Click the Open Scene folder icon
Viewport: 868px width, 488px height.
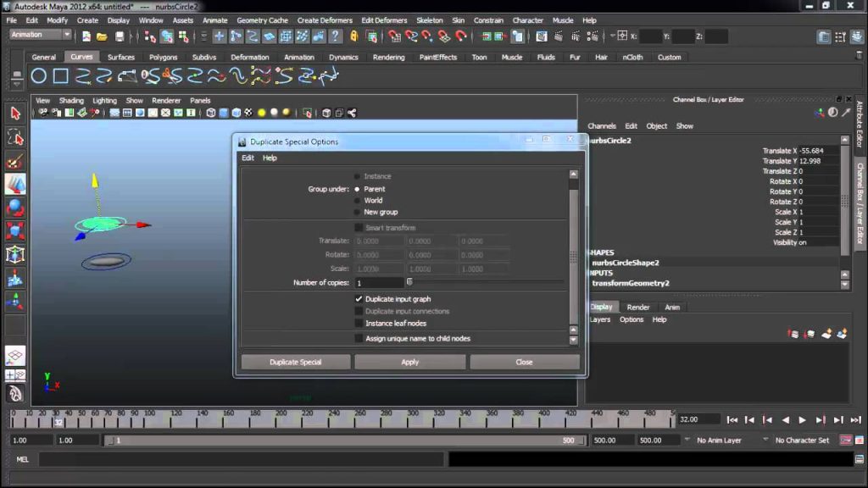click(x=102, y=36)
